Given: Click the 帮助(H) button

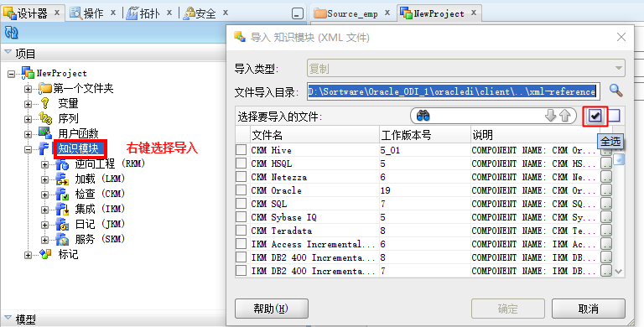Looking at the screenshot, I should pos(272,309).
